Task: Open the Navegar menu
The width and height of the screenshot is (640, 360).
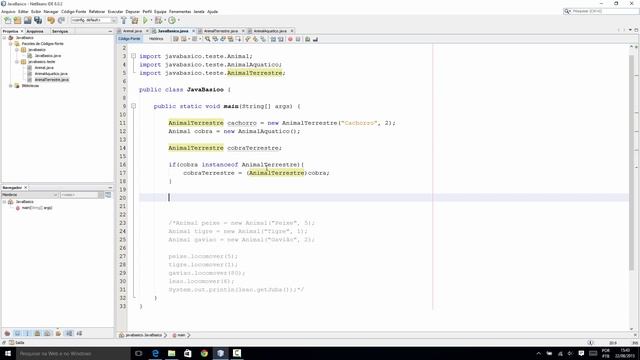Action: (x=51, y=11)
